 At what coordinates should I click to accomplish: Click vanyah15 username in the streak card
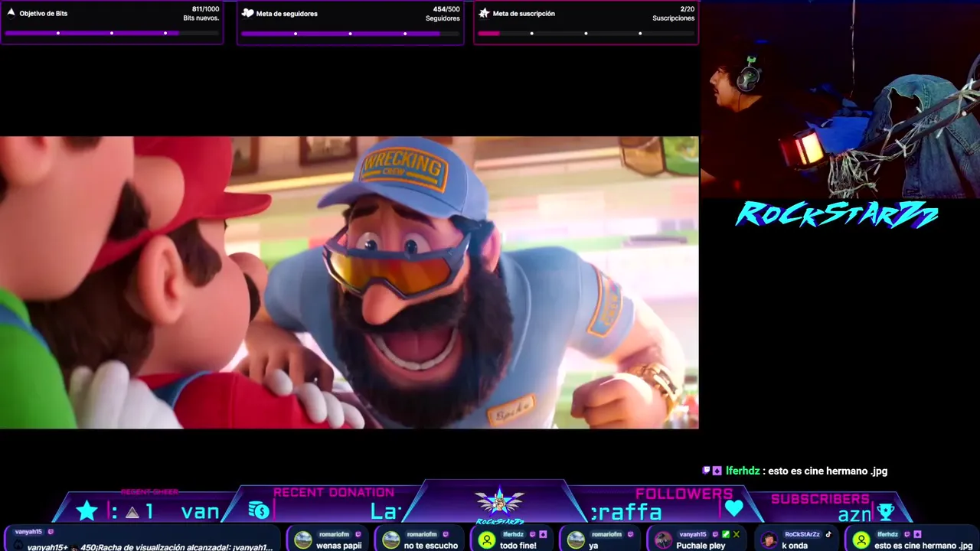pyautogui.click(x=28, y=532)
